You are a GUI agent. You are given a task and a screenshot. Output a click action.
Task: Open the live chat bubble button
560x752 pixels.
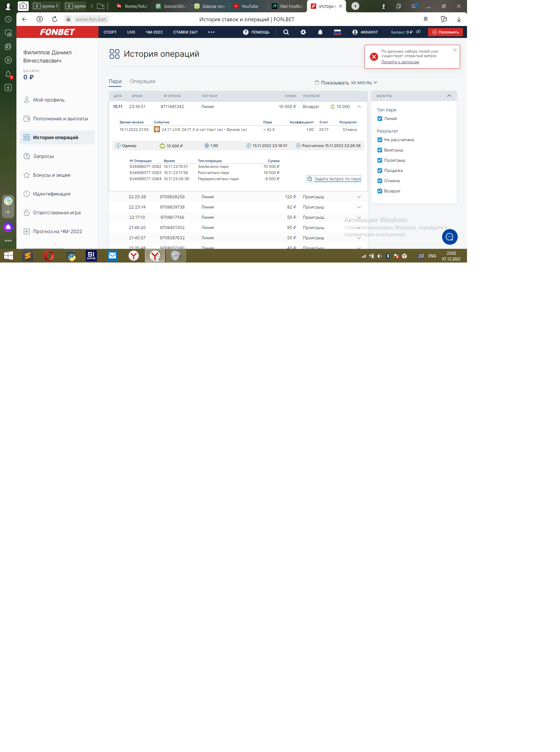point(450,237)
